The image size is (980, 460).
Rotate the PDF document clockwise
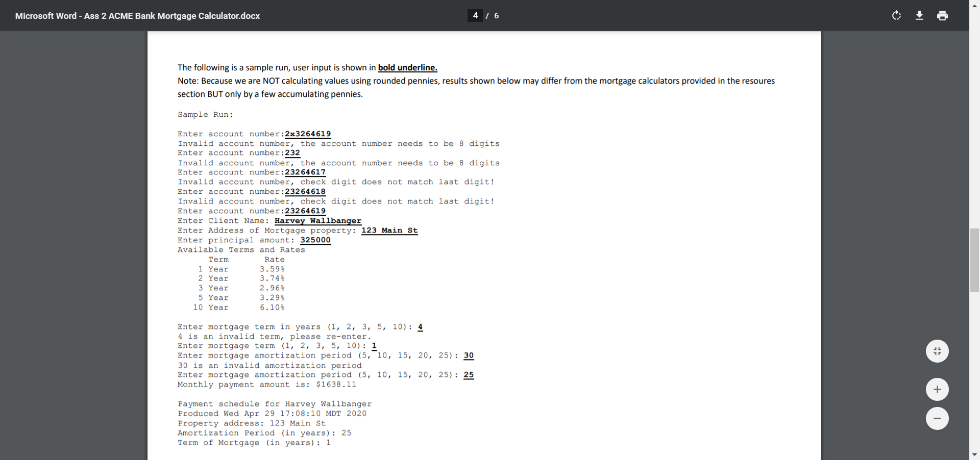(x=896, y=16)
